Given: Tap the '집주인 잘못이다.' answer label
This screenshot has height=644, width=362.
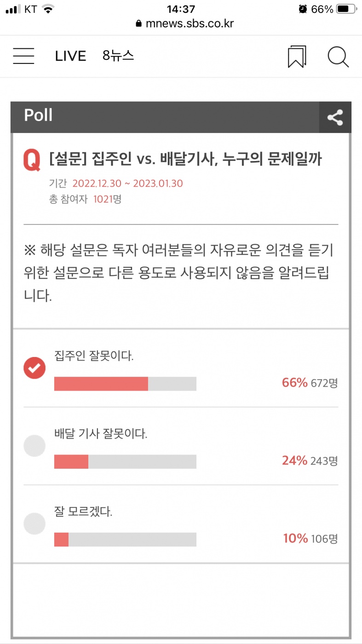Looking at the screenshot, I should pos(94,356).
